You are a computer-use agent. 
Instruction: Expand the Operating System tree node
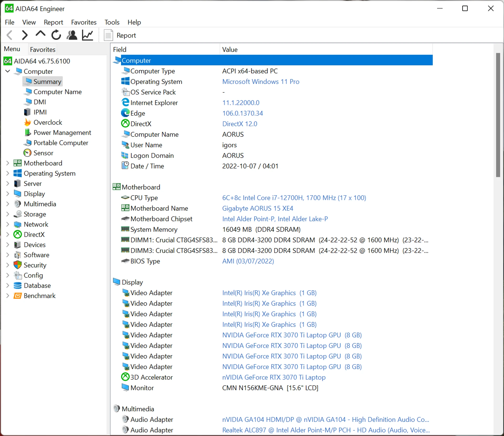8,173
